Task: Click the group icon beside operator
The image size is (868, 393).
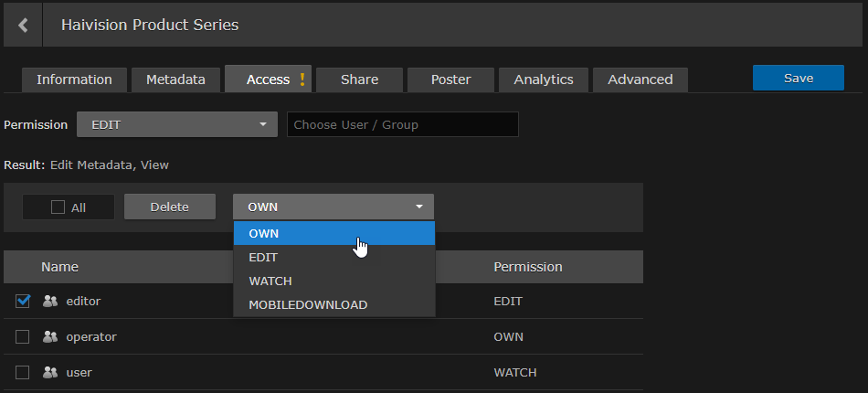Action: tap(50, 336)
